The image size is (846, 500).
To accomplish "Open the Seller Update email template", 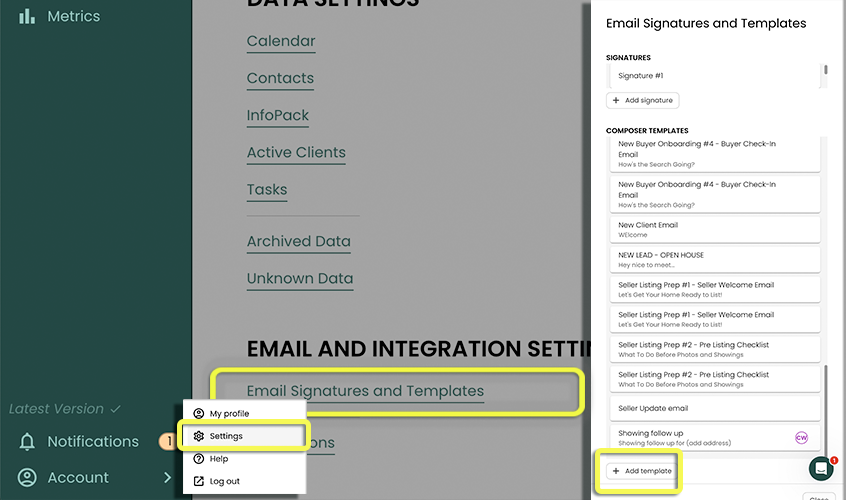I will click(714, 408).
